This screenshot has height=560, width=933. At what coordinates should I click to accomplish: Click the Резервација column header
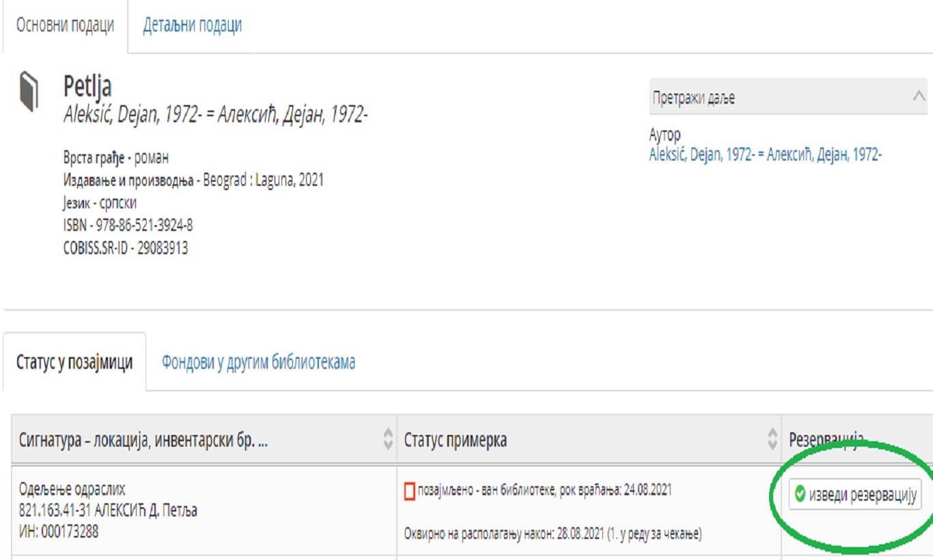826,440
